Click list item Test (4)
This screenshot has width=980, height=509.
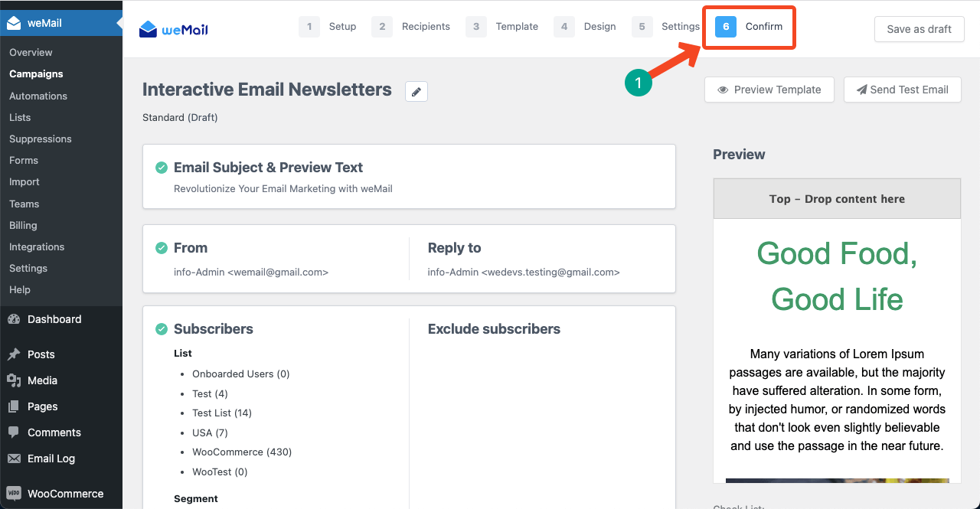tap(210, 394)
